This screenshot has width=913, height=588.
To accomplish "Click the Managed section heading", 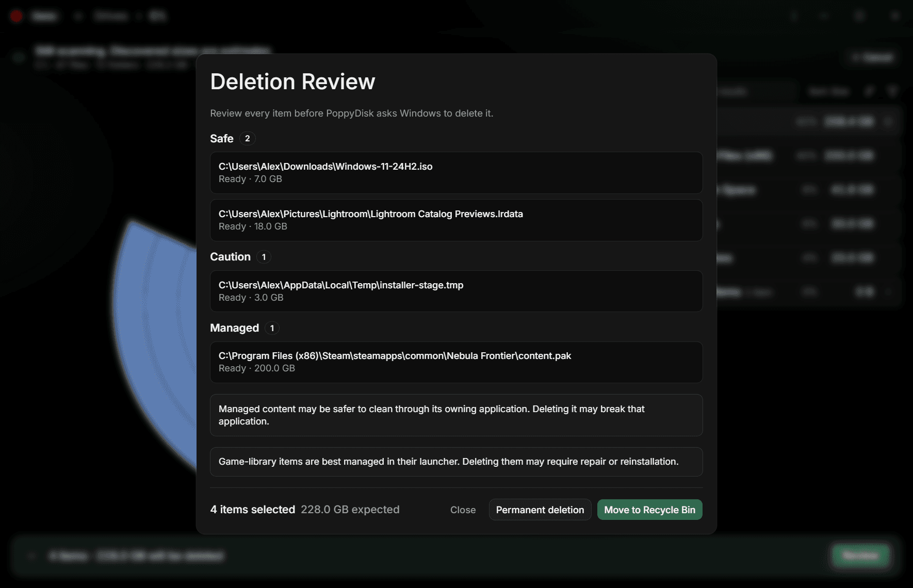I will click(x=234, y=328).
